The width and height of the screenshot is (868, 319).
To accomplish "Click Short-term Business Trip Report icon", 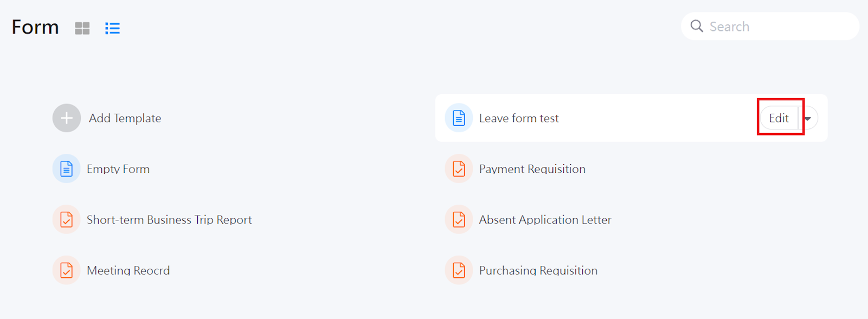I will click(x=67, y=220).
